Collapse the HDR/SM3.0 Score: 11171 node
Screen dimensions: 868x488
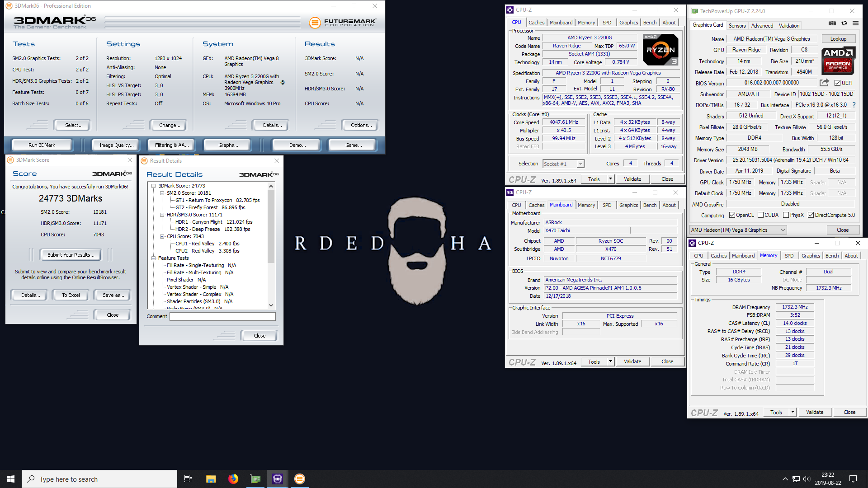click(x=162, y=215)
